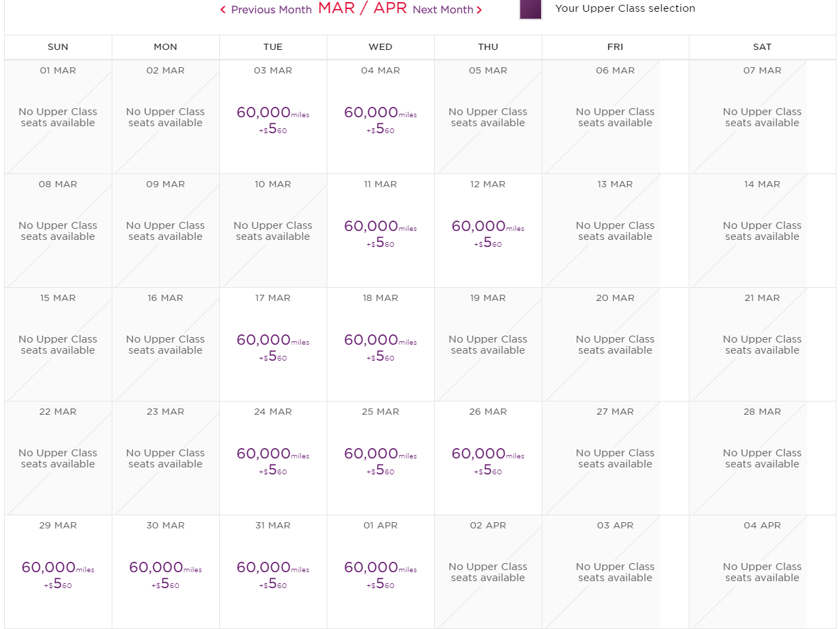The height and width of the screenshot is (629, 840).
Task: Pick the 17 MAR 60,000 miles cell
Action: 273,347
